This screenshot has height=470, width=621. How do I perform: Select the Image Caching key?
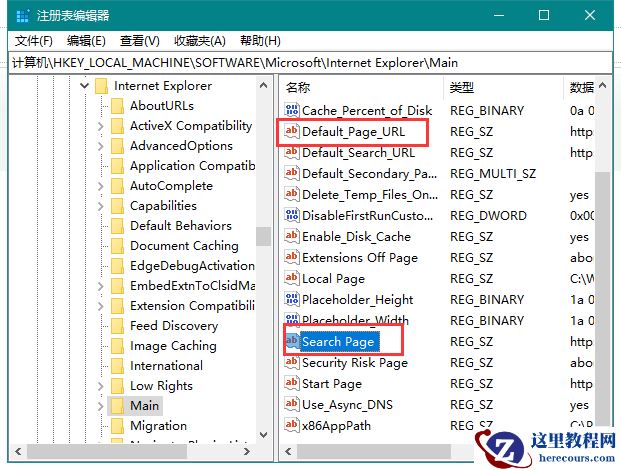173,346
